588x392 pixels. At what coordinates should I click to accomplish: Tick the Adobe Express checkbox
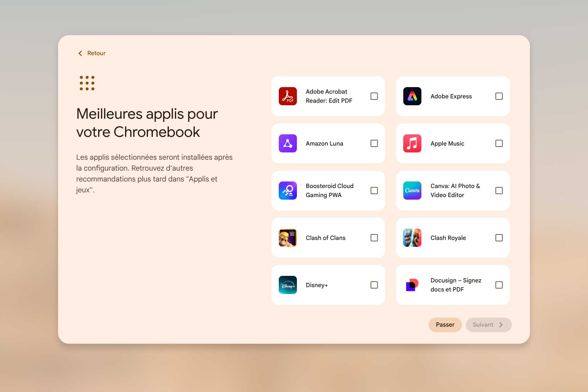click(x=499, y=96)
